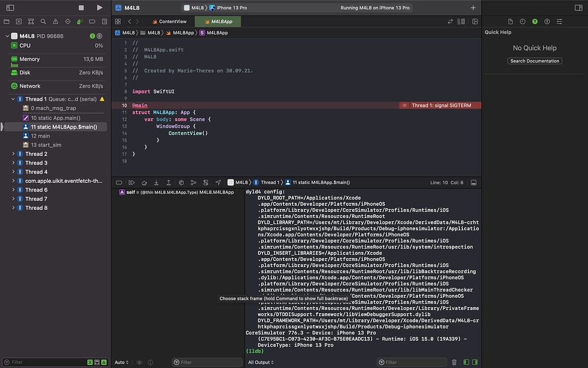
Task: Stop the running M4L8 app
Action: [x=81, y=7]
